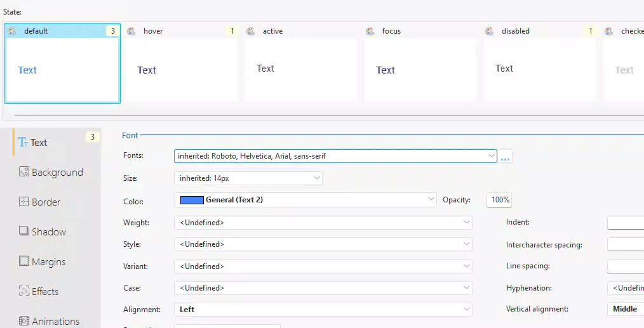Open the Background category icon
The image size is (644, 328).
tap(24, 172)
